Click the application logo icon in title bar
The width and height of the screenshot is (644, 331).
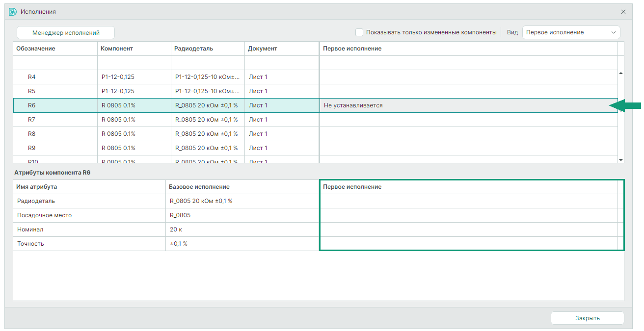pos(13,11)
